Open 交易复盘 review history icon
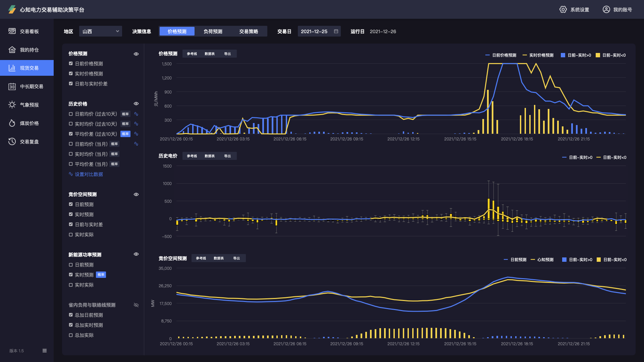The image size is (644, 362). [x=12, y=141]
